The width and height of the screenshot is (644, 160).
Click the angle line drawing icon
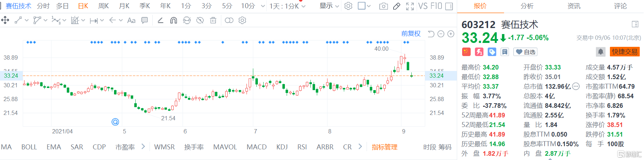[x=161, y=20]
